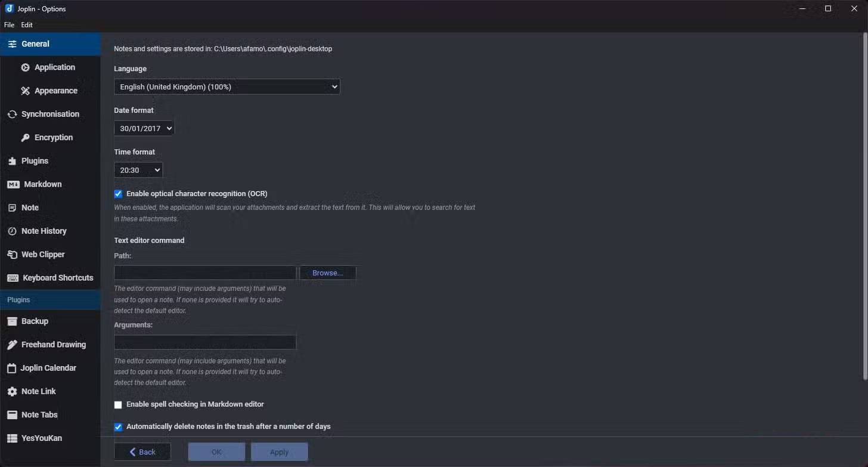Image resolution: width=868 pixels, height=467 pixels.
Task: Open the Language dropdown
Action: (227, 87)
